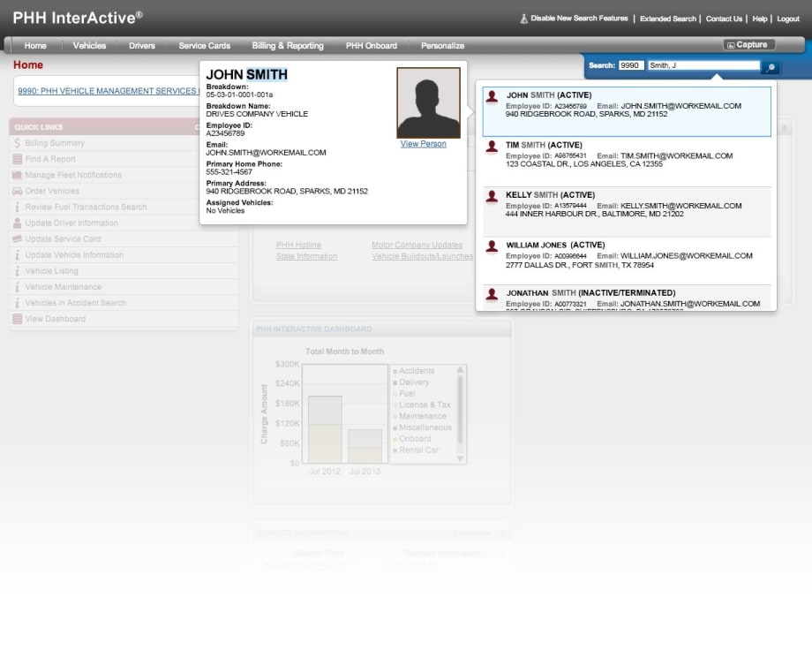Viewport: 812px width, 658px height.
Task: Click the Manage Fleet Notifications icon
Action: coord(17,175)
